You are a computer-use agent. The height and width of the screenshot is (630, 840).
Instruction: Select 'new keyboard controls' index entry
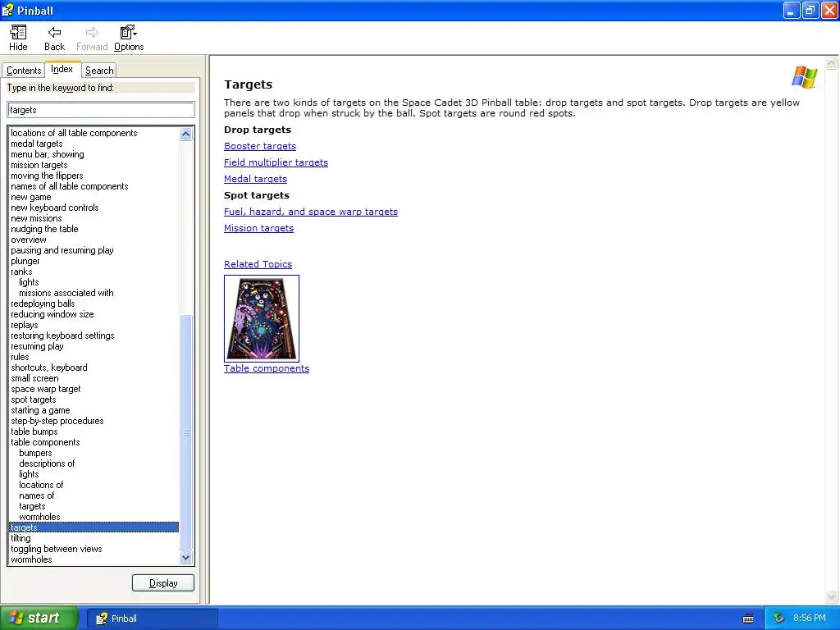pyautogui.click(x=55, y=208)
